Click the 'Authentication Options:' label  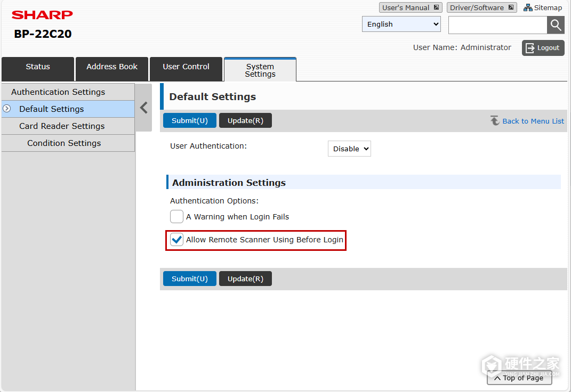[x=214, y=201]
